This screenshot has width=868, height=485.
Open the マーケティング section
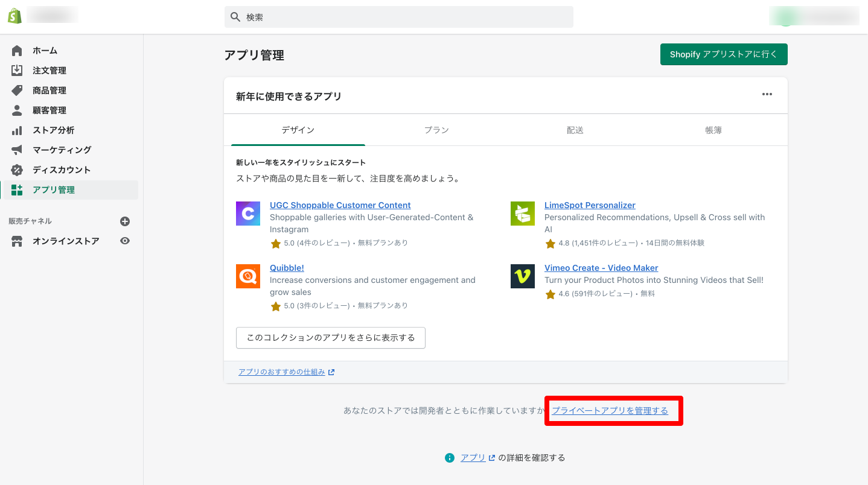tap(62, 150)
